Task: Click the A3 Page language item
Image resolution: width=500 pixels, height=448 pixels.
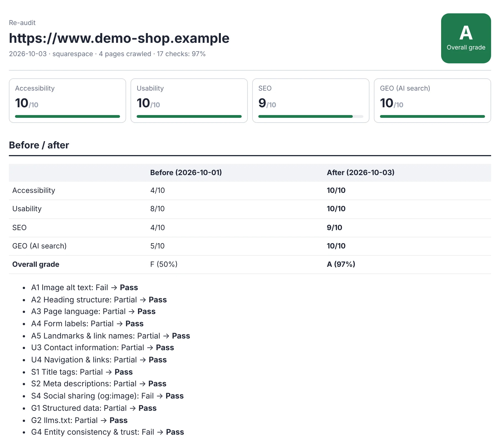Action: (x=93, y=311)
